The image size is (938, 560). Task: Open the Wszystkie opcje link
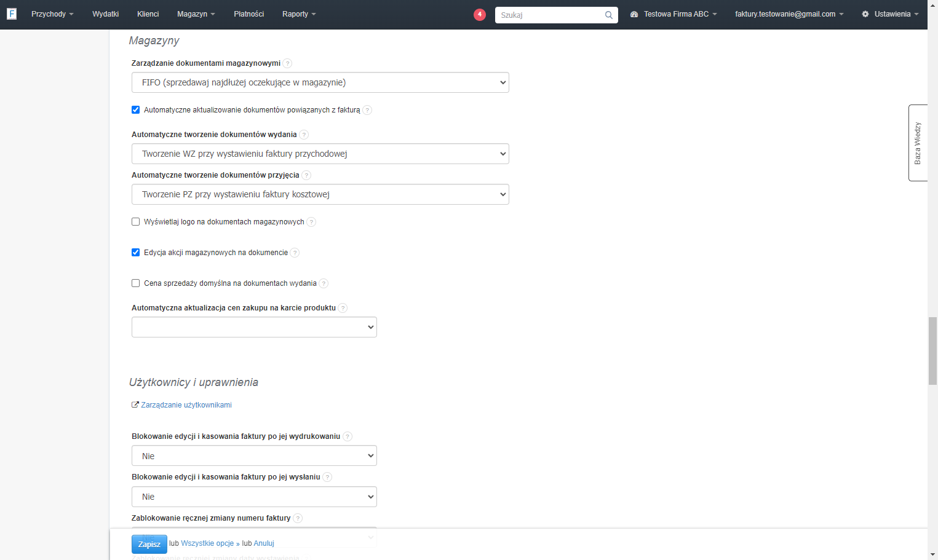coord(210,543)
